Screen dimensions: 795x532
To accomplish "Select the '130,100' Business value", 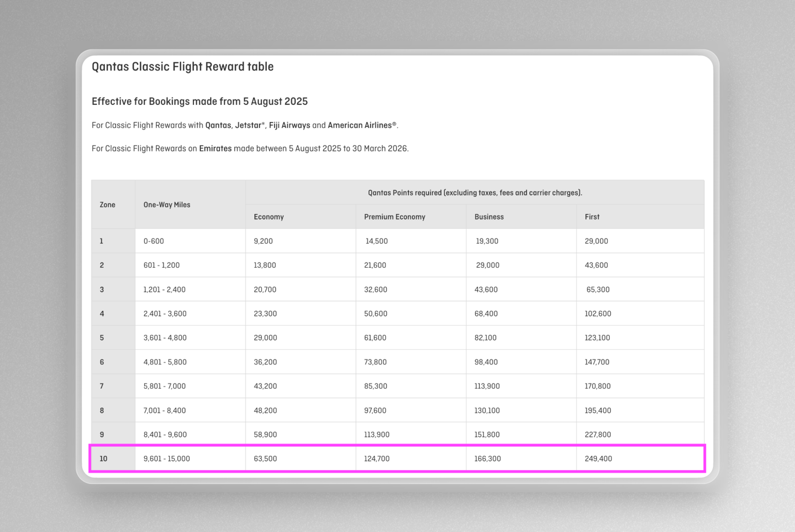I will pyautogui.click(x=487, y=411).
